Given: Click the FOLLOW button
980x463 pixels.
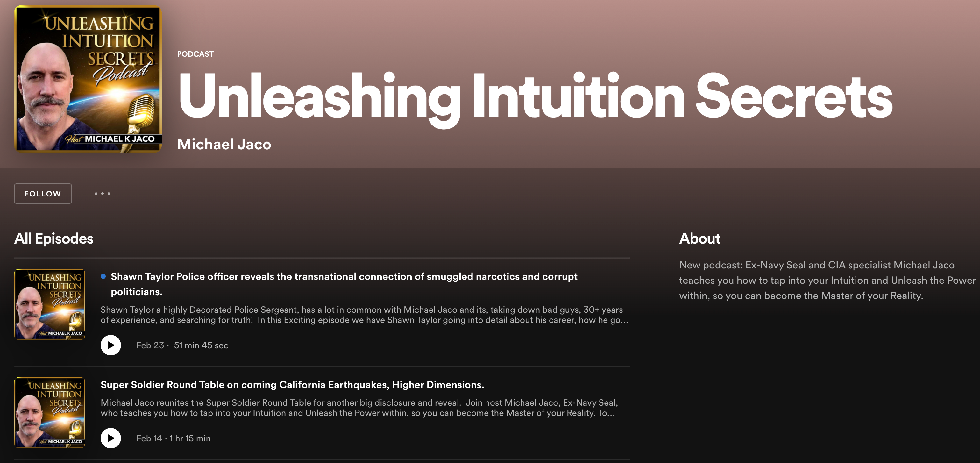Looking at the screenshot, I should [x=43, y=194].
